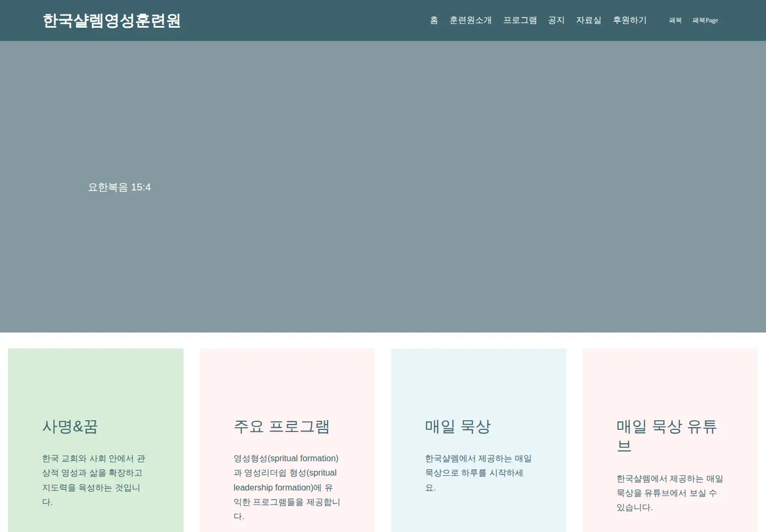Open the 매일 묵상 card heading
The width and height of the screenshot is (766, 532).
coord(458,427)
